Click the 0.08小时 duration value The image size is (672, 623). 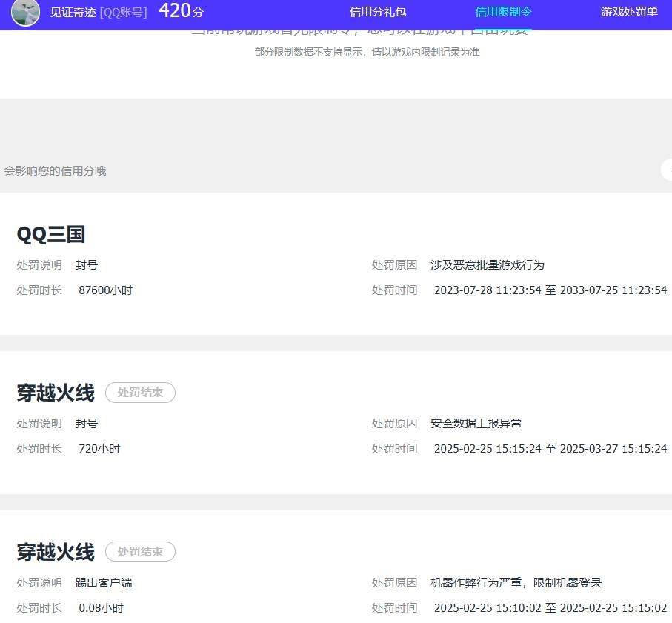tap(102, 608)
